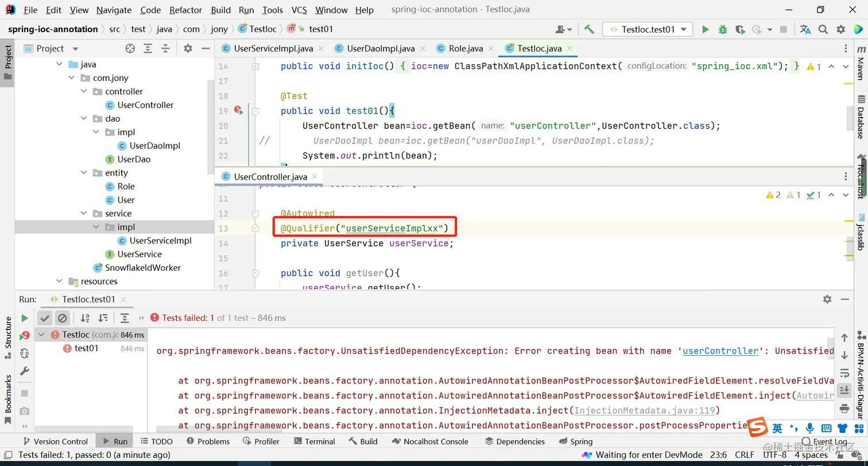The image size is (868, 466).
Task: Collapse the service package arrow
Action: point(84,213)
